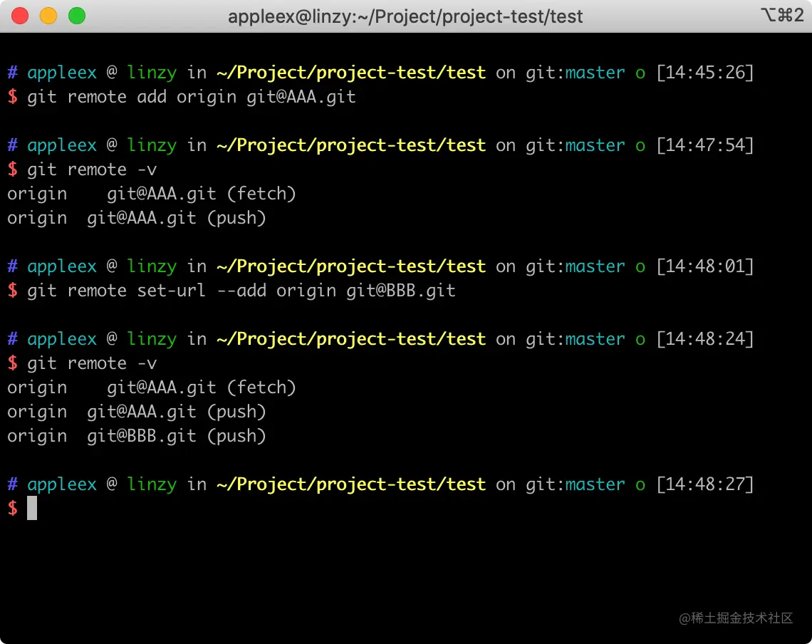The width and height of the screenshot is (812, 644).
Task: Click the 'git remote set-url --add origin git@BBB.git' command
Action: pos(241,291)
